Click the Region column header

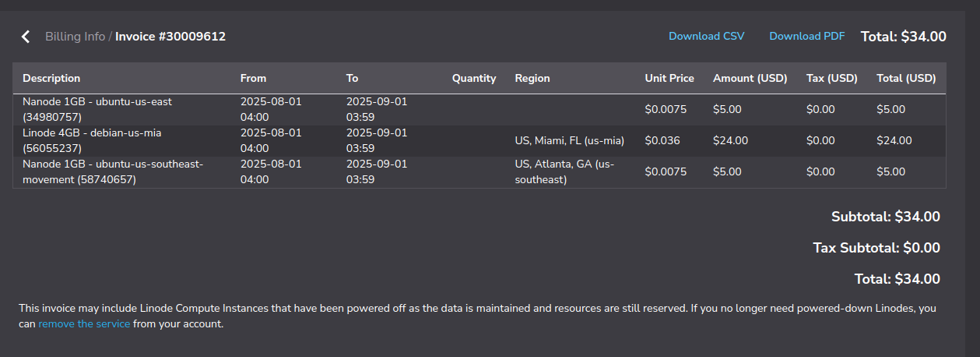[x=532, y=79]
